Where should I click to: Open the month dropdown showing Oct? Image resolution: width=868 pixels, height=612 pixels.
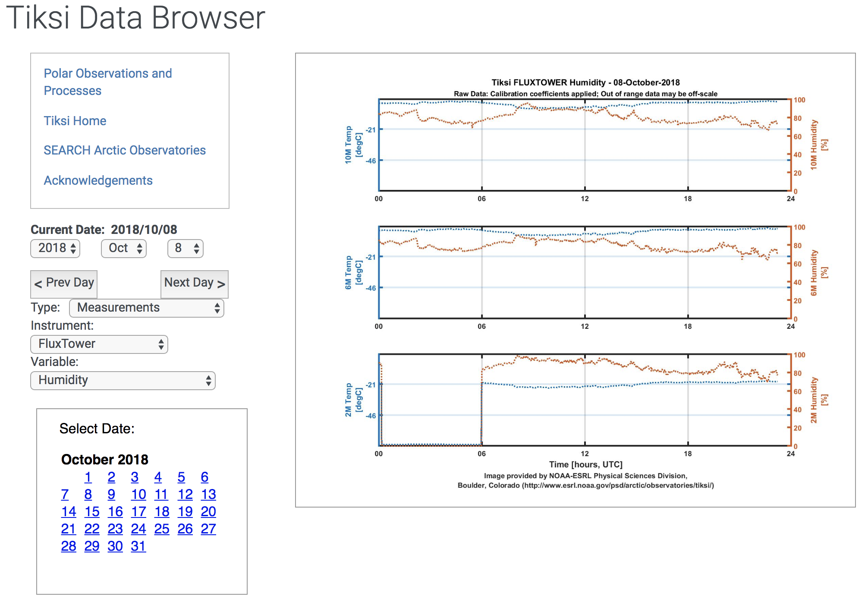(x=124, y=248)
